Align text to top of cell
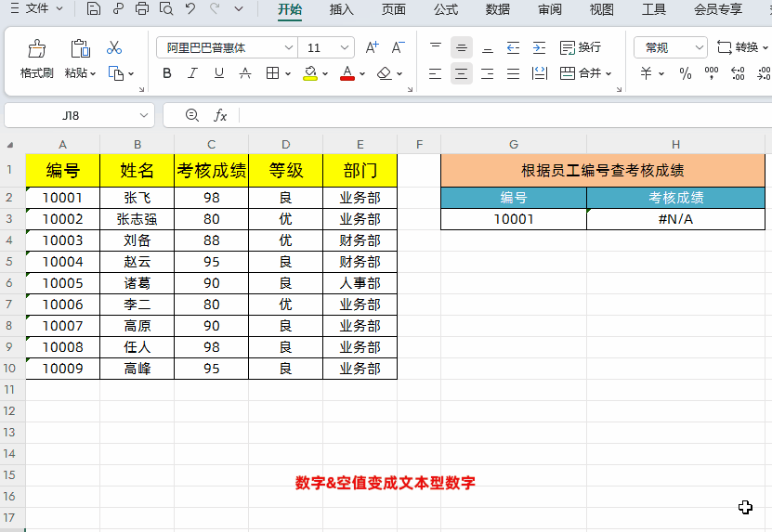 click(x=435, y=47)
